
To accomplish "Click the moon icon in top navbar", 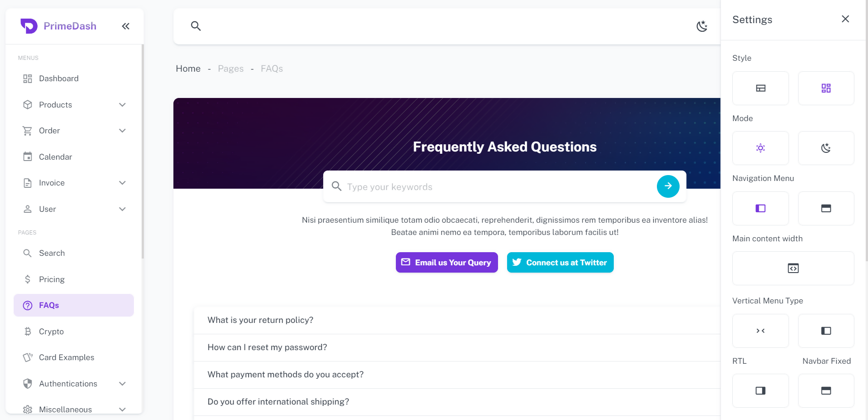I will click(x=701, y=26).
